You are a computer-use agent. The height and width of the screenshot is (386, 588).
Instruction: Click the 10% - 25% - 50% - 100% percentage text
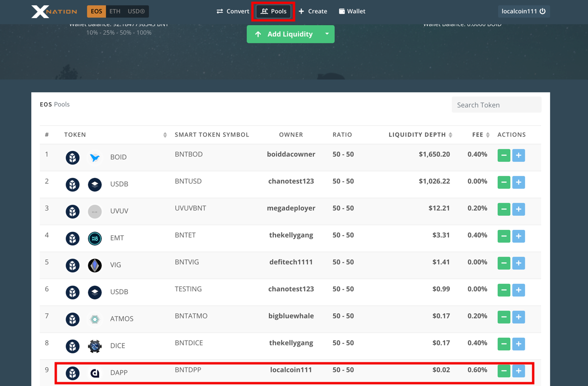(x=119, y=33)
